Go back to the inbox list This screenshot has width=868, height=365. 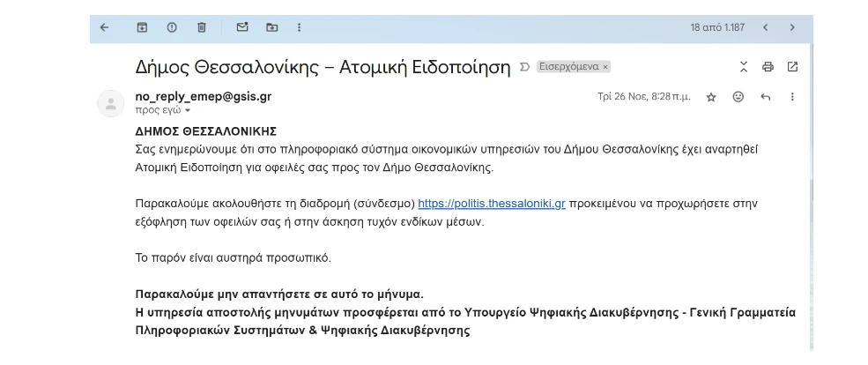[x=104, y=27]
